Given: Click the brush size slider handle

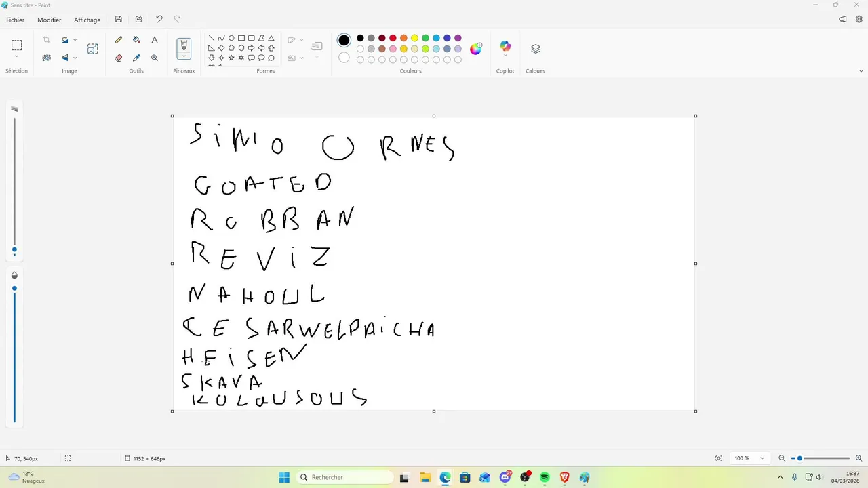Looking at the screenshot, I should [14, 250].
